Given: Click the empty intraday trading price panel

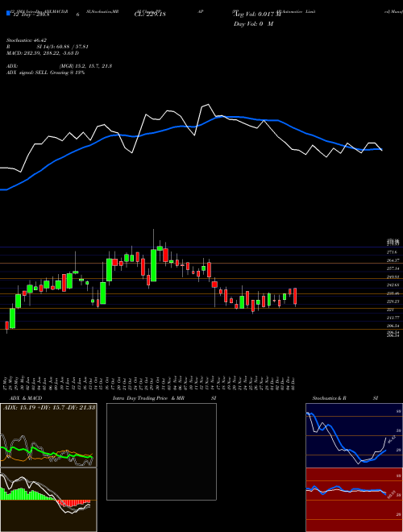Looking at the screenshot, I should [x=161, y=451].
